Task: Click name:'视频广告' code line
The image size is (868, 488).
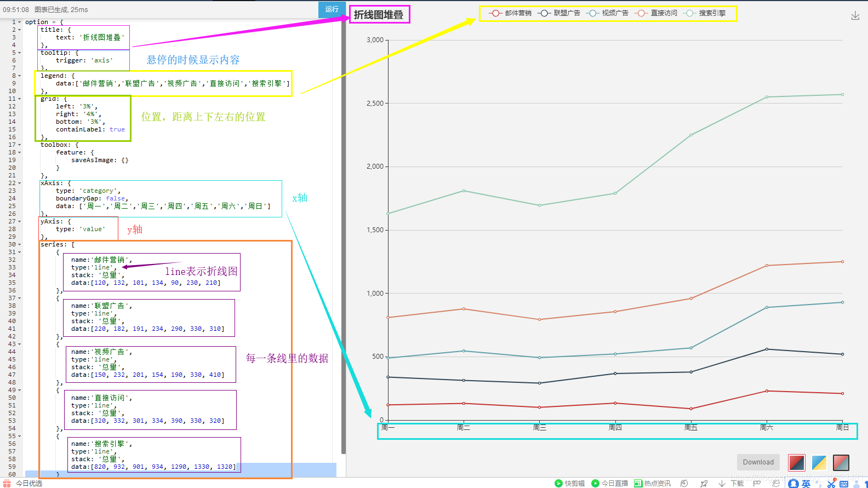Action: point(102,352)
